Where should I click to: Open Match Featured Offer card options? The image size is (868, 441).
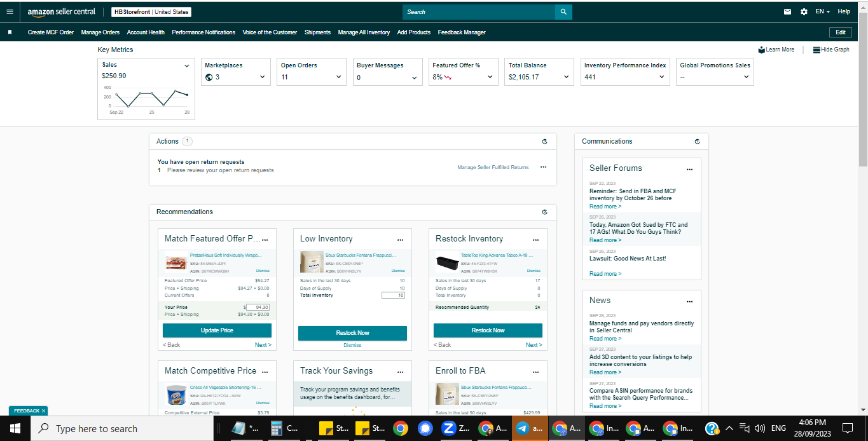(265, 240)
